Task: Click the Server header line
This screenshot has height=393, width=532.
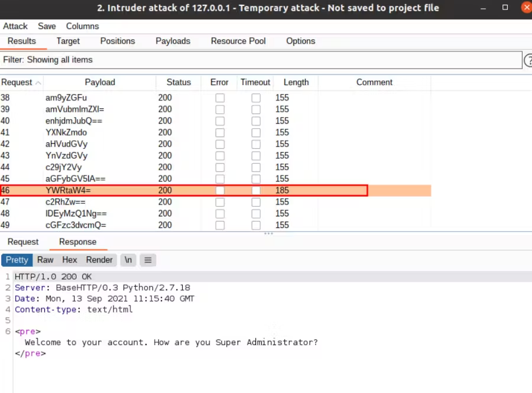Action: click(x=102, y=288)
